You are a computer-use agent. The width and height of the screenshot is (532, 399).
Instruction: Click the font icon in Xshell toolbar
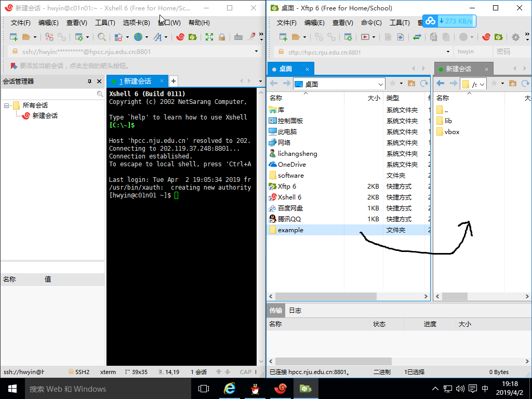pos(157,37)
